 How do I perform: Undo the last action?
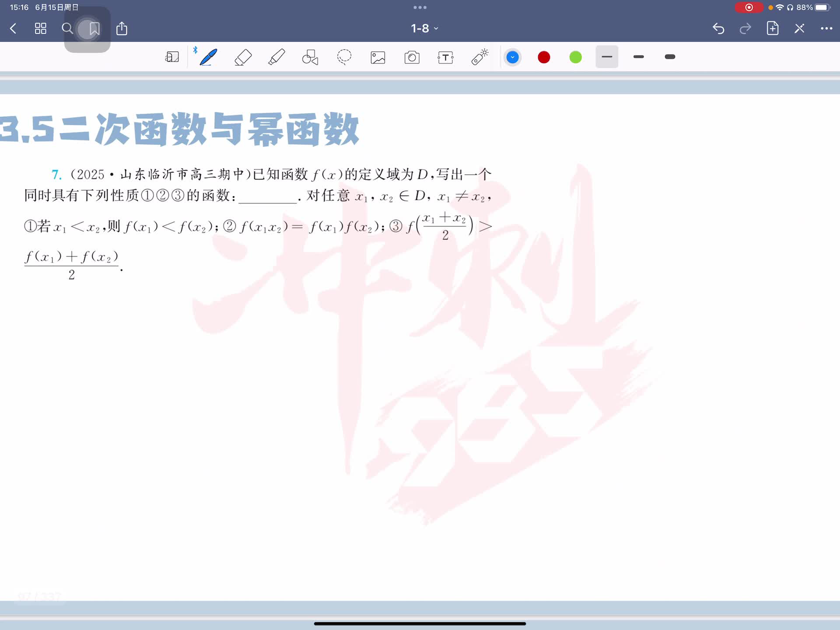tap(718, 29)
